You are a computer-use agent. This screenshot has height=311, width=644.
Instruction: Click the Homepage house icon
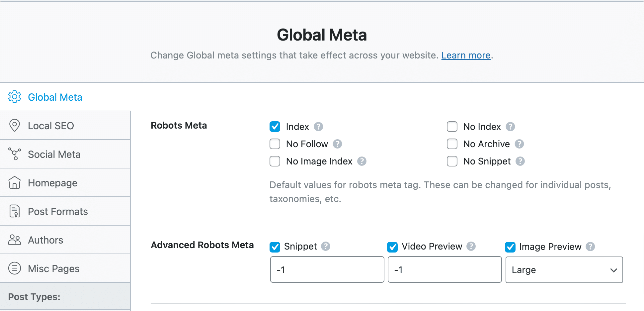coord(14,182)
